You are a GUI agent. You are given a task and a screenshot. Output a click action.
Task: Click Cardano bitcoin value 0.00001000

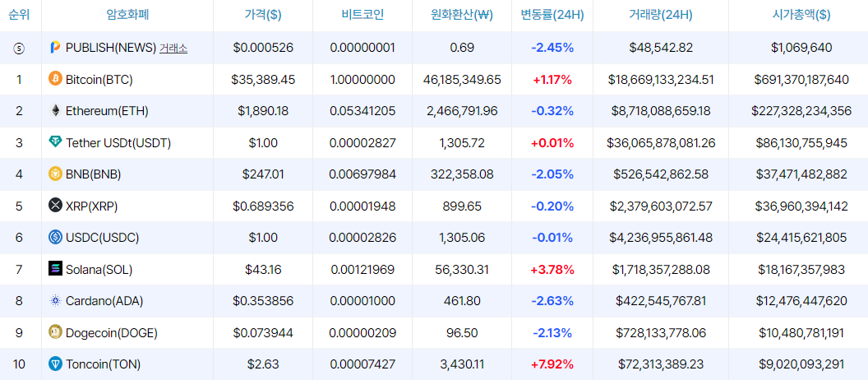[x=362, y=301]
